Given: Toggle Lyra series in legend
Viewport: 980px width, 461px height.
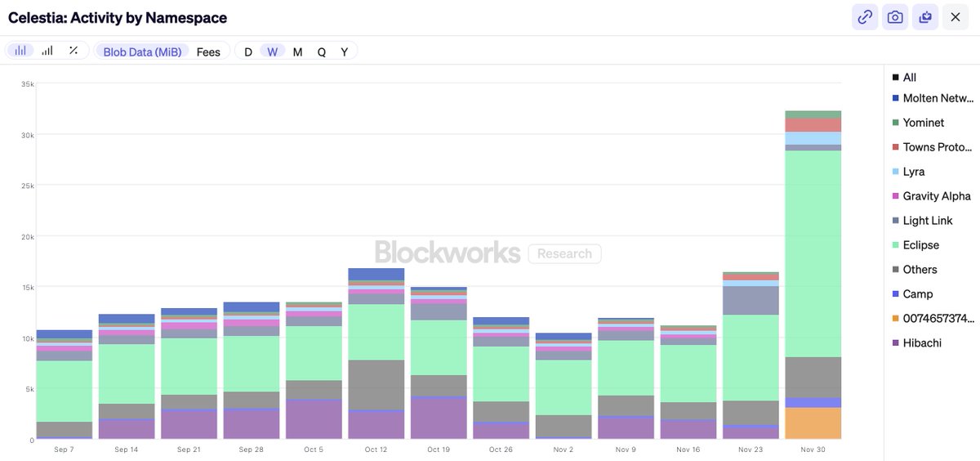Looking at the screenshot, I should tap(908, 172).
